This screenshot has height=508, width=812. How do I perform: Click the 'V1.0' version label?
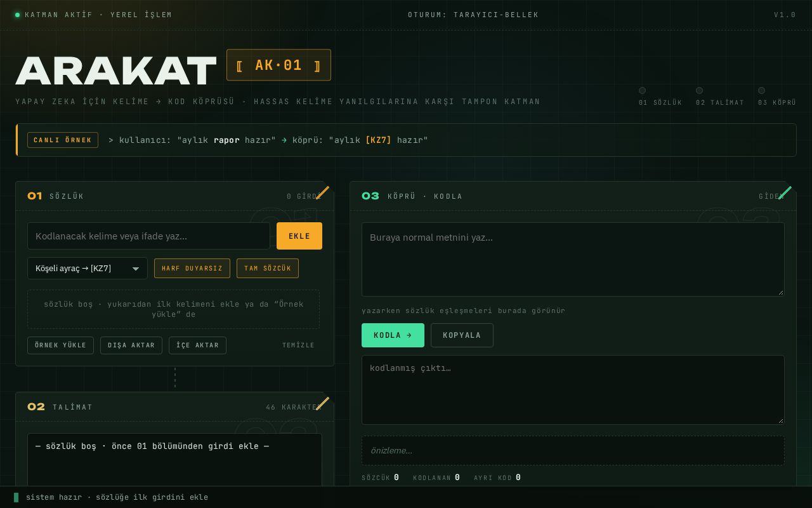click(785, 15)
